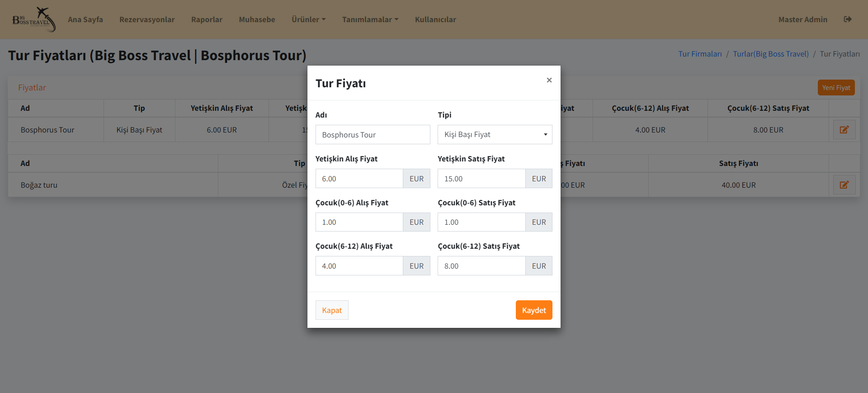Image resolution: width=868 pixels, height=393 pixels.
Task: Click Çocuk(6-12) Alış Fiyat column header
Action: pos(650,108)
